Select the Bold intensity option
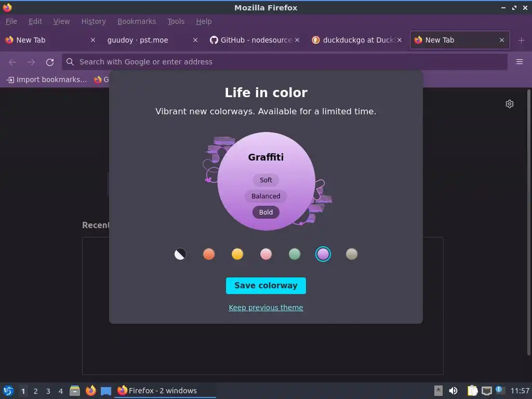The width and height of the screenshot is (532, 399). point(265,212)
